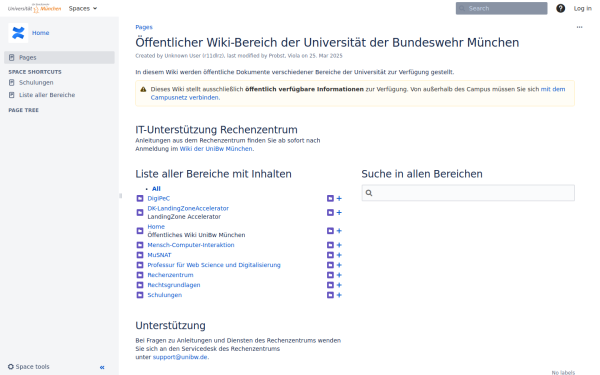
Task: Collapse the sidebar with double chevron
Action: tap(102, 367)
